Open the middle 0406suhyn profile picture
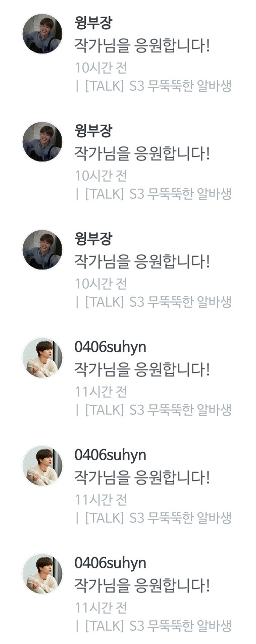Image resolution: width=256 pixels, height=644 pixels. tap(42, 466)
